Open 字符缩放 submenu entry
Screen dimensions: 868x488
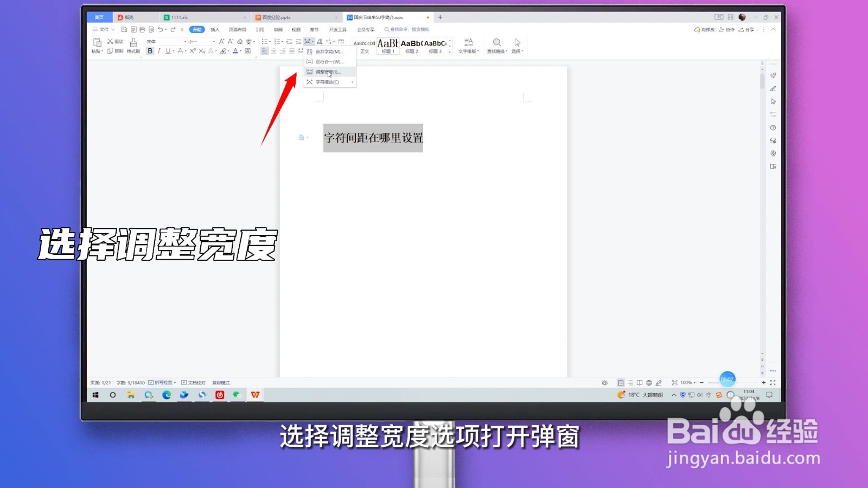[x=329, y=82]
